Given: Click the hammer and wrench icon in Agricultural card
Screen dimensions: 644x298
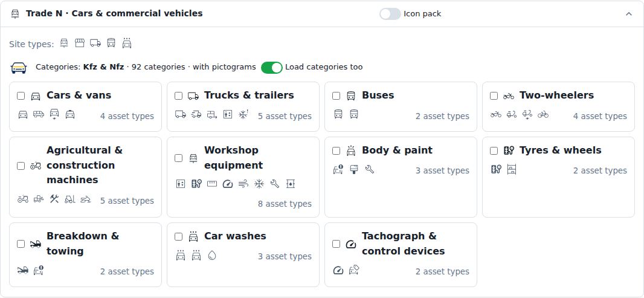Looking at the screenshot, I should [x=54, y=199].
